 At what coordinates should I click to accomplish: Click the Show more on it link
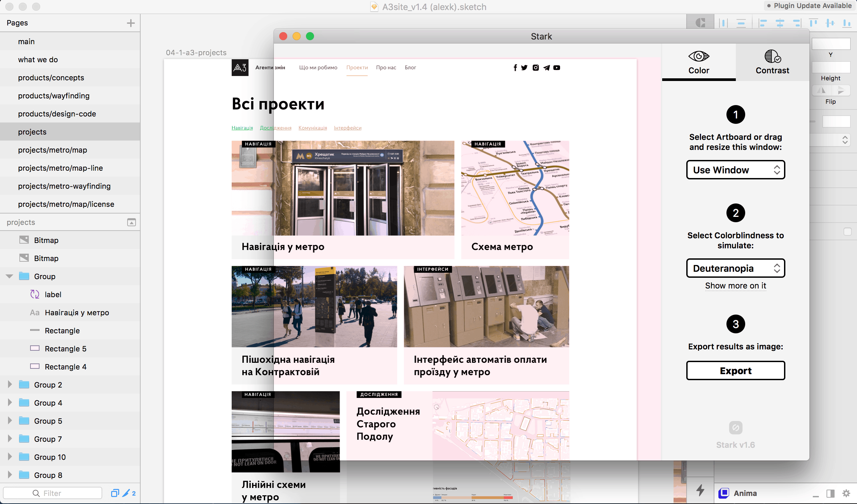(735, 286)
